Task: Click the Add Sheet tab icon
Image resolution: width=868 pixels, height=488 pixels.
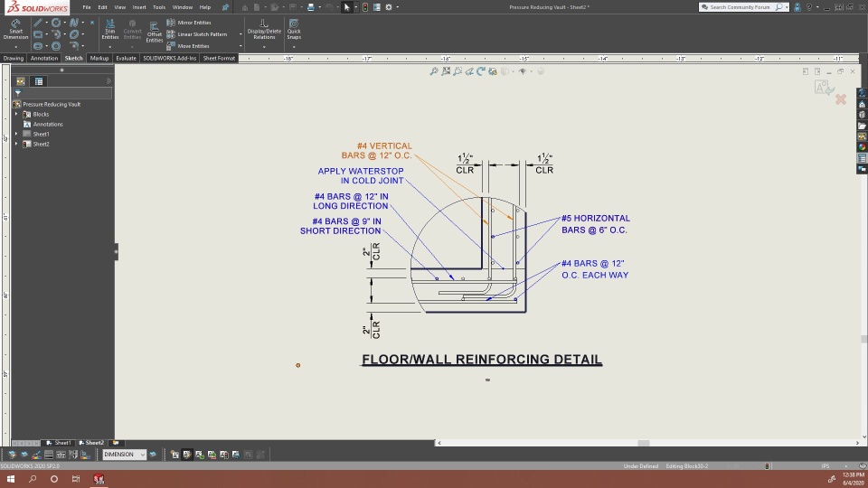Action: 116,443
